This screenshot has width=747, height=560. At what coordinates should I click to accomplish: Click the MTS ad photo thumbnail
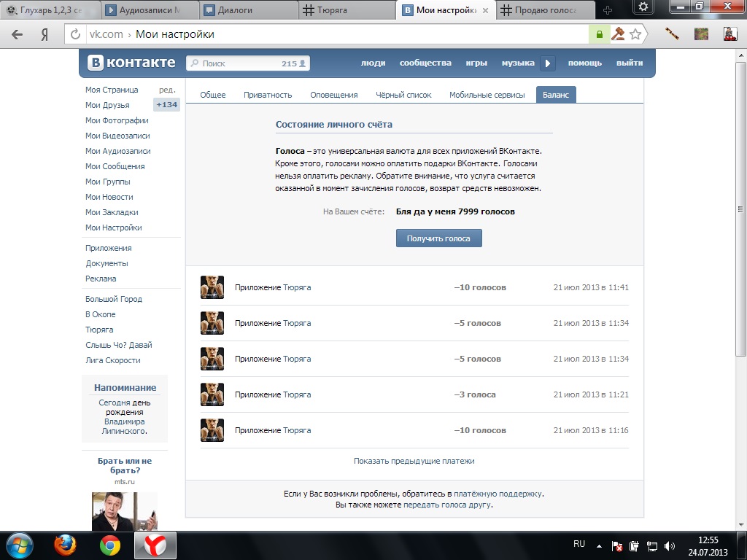tap(124, 511)
